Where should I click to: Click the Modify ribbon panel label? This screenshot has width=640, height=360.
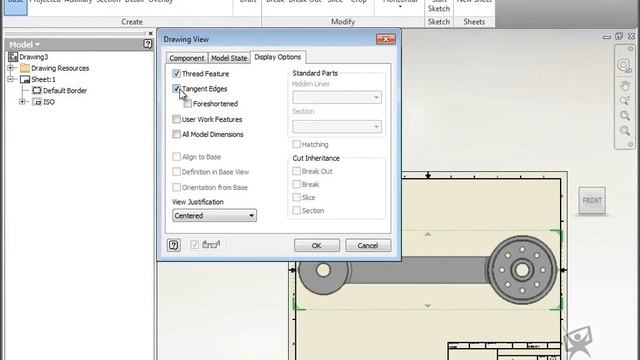(x=343, y=22)
